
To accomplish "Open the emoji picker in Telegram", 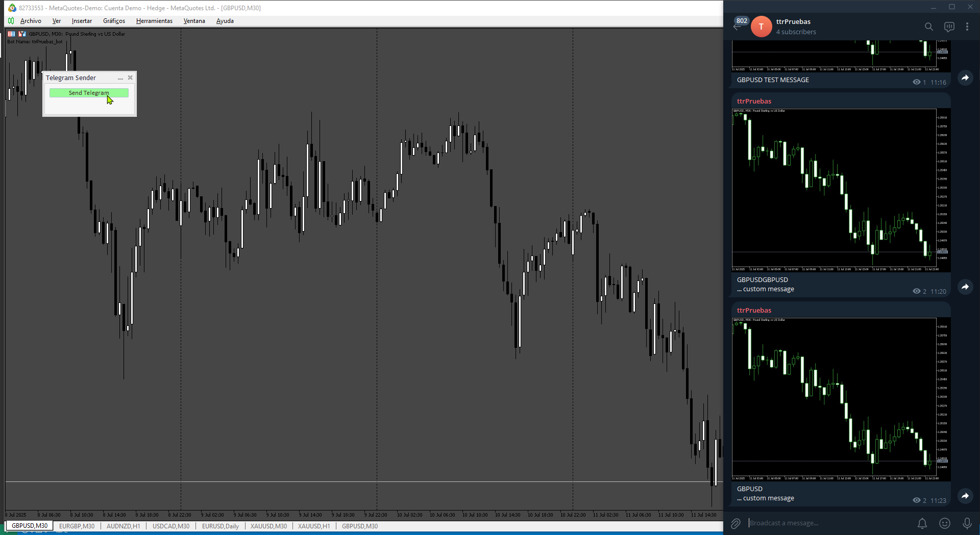I will [x=945, y=523].
